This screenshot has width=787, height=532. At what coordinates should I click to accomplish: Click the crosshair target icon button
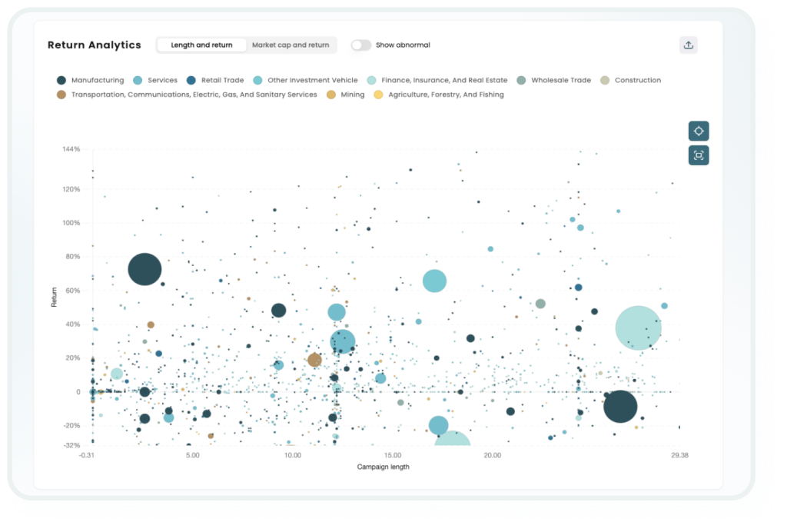[699, 131]
